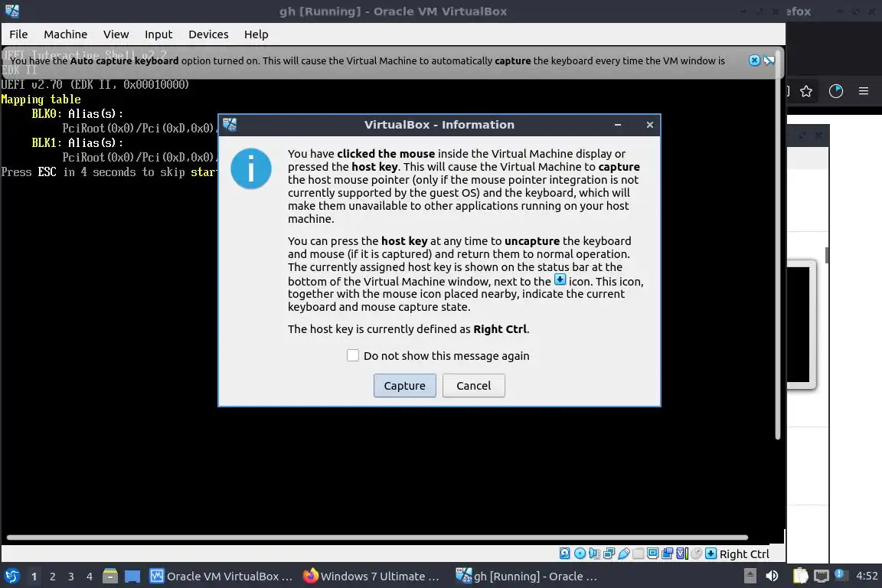Click the mouse integration status icon
Viewport: 882px width, 588px height.
pyautogui.click(x=697, y=554)
